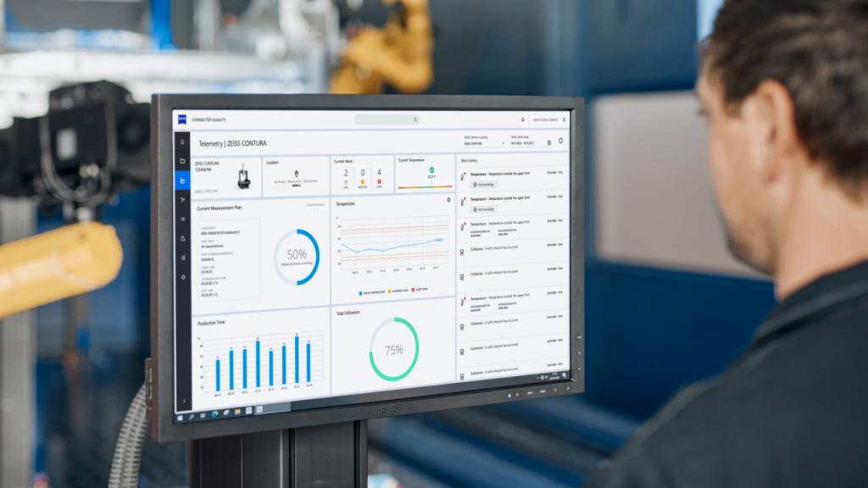The height and width of the screenshot is (488, 868).
Task: Click the notification bell icon in the top bar
Action: coord(523,120)
